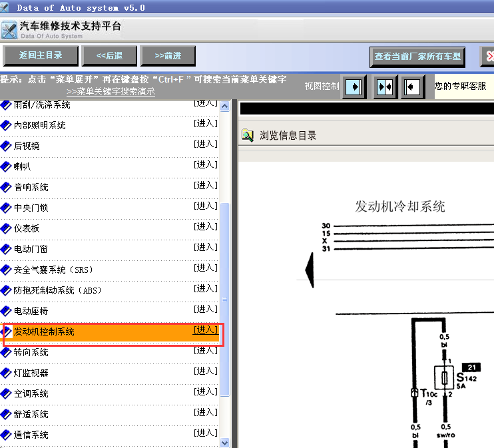The image size is (494, 448).
Task: Click book icon beside 发动机控制系统
Action: click(7, 332)
